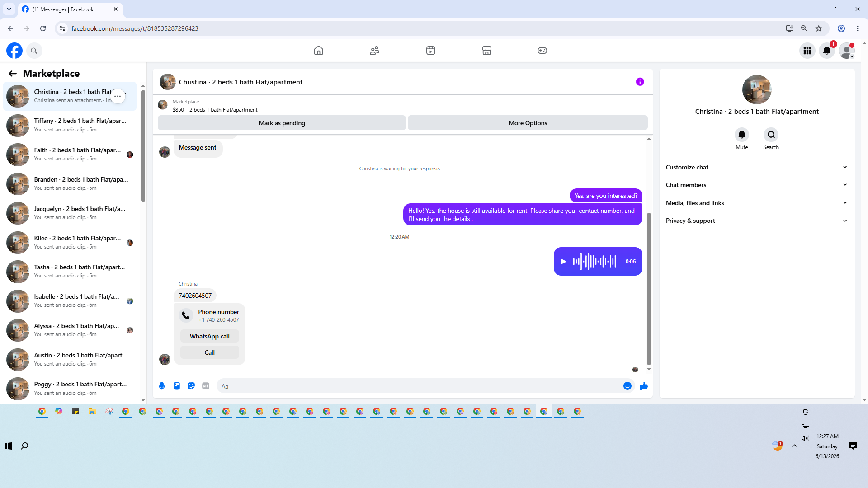
Task: Open Branden's 2 beds conversation
Action: [70, 184]
